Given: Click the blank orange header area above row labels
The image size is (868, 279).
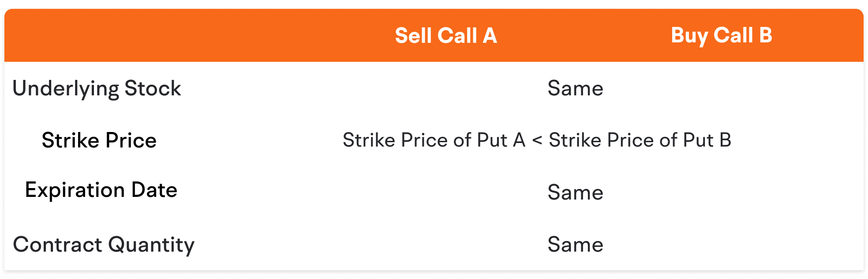Looking at the screenshot, I should (132, 35).
